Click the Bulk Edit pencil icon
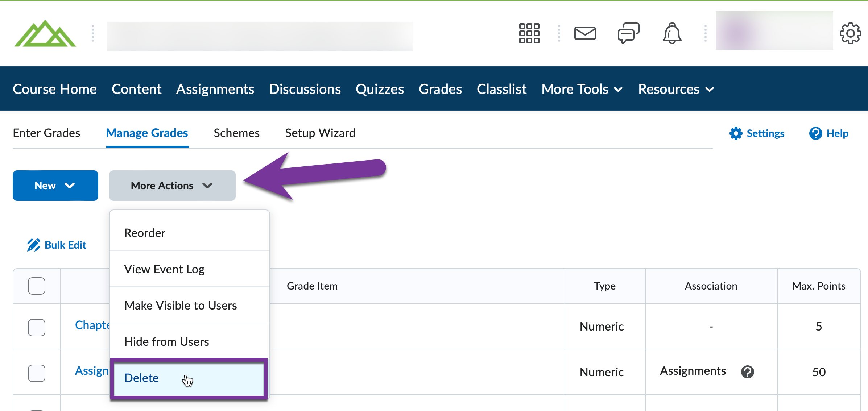868x411 pixels. 34,245
